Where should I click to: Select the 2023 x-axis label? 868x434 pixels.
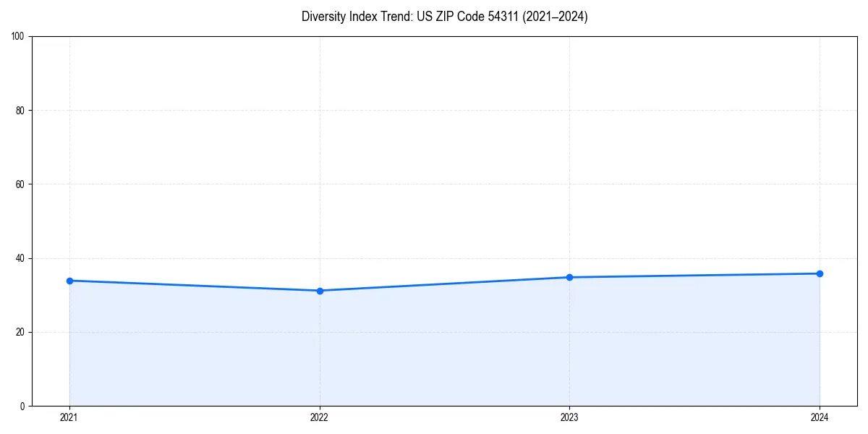[x=570, y=417]
